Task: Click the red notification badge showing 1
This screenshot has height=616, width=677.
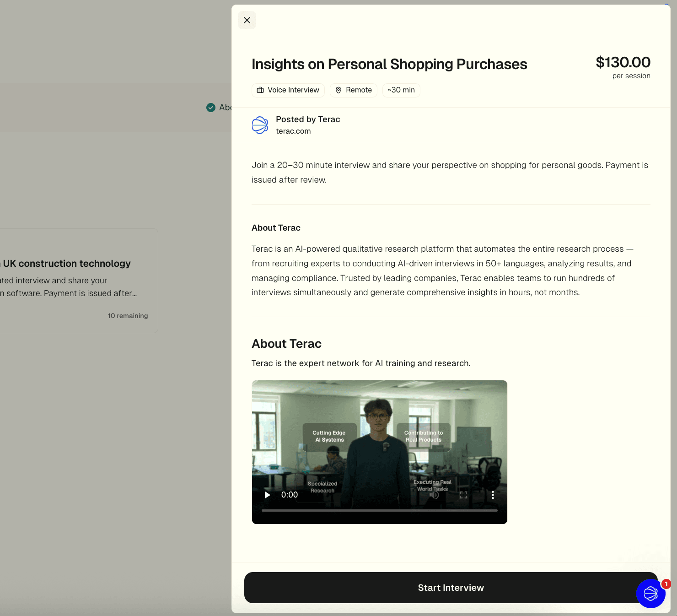Action: point(666,584)
